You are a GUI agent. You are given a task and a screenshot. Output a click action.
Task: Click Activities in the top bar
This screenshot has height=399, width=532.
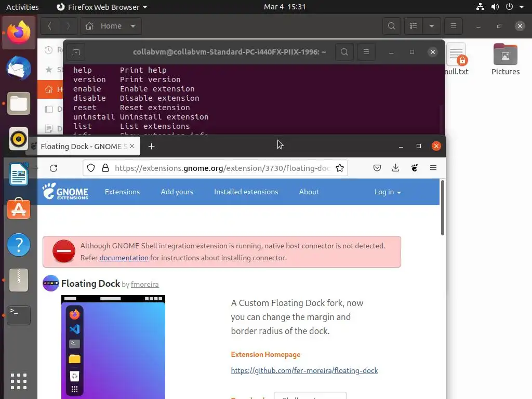pyautogui.click(x=22, y=7)
